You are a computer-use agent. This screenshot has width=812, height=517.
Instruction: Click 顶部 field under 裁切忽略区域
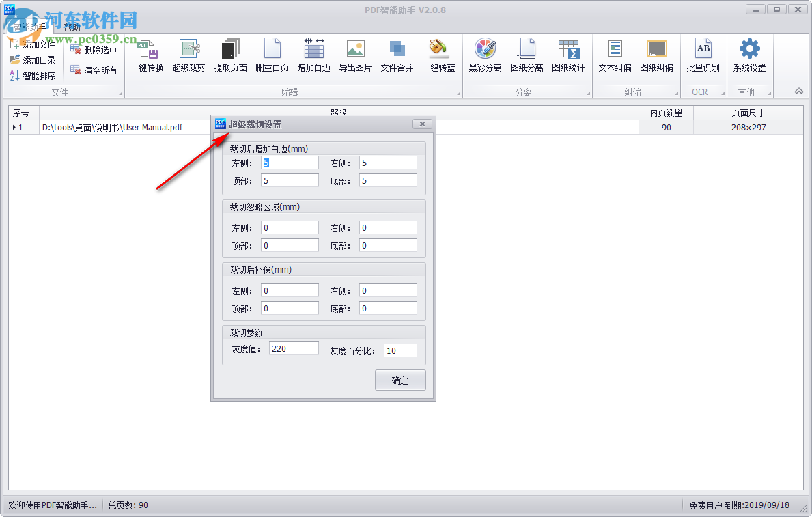(290, 245)
